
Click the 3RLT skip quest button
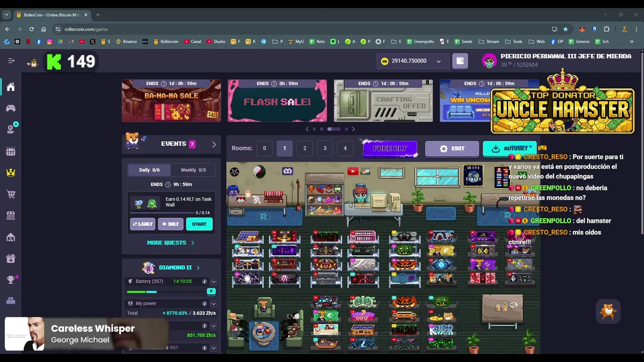[171, 224]
